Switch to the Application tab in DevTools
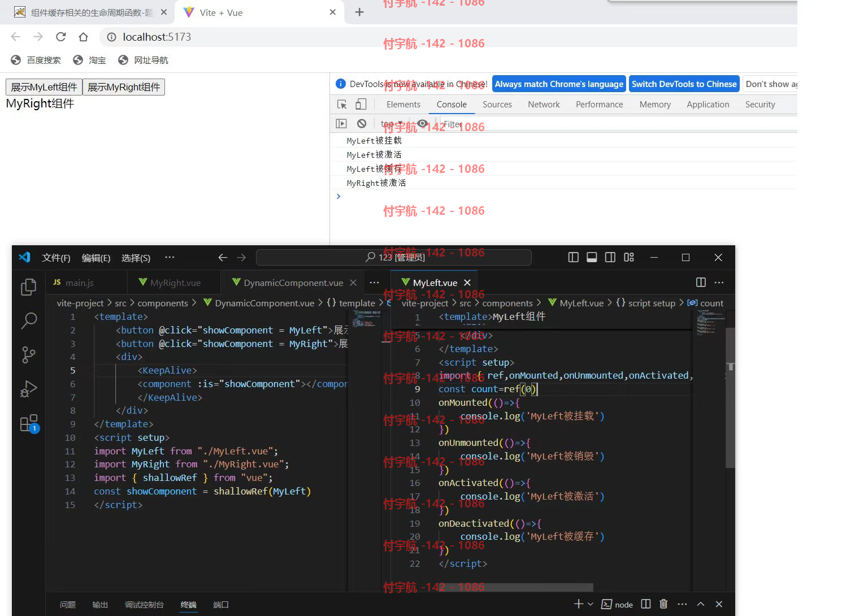 pos(708,105)
